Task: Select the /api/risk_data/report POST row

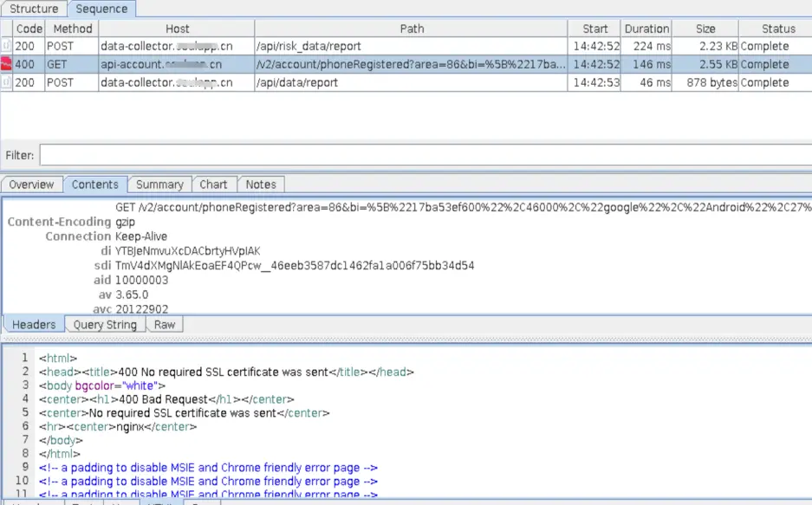Action: pyautogui.click(x=406, y=46)
